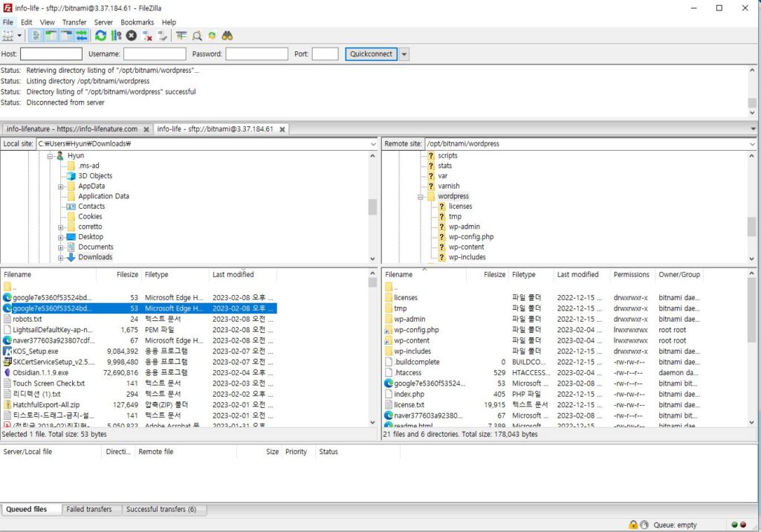Refresh the file and folder lists
Image resolution: width=761 pixels, height=532 pixels.
point(100,36)
